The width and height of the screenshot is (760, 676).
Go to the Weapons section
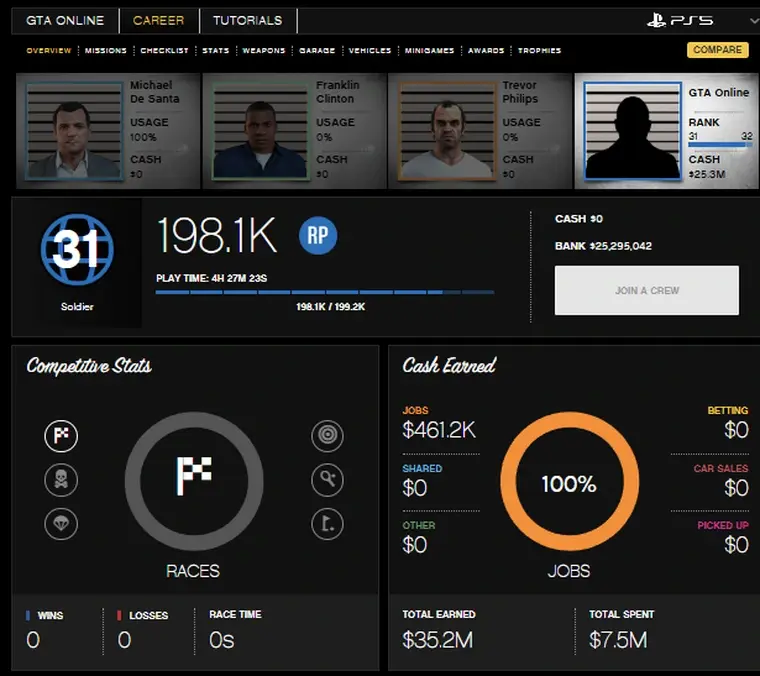coord(264,50)
